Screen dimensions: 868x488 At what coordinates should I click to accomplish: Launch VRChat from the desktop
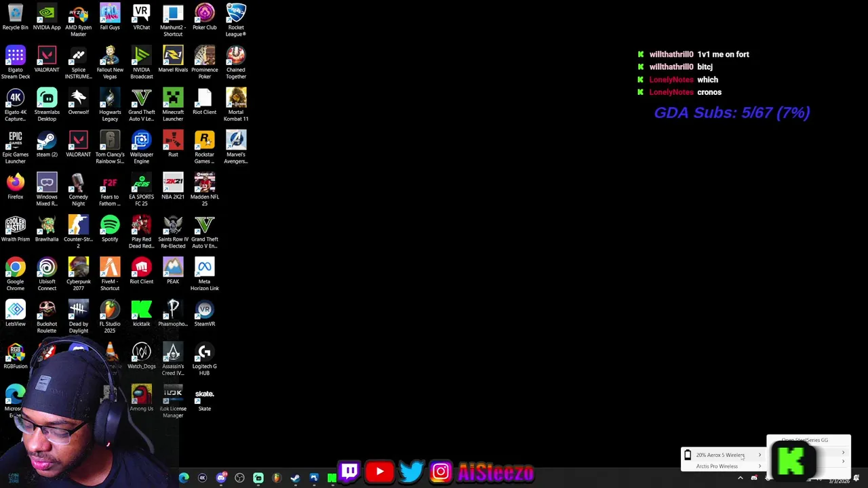141,18
